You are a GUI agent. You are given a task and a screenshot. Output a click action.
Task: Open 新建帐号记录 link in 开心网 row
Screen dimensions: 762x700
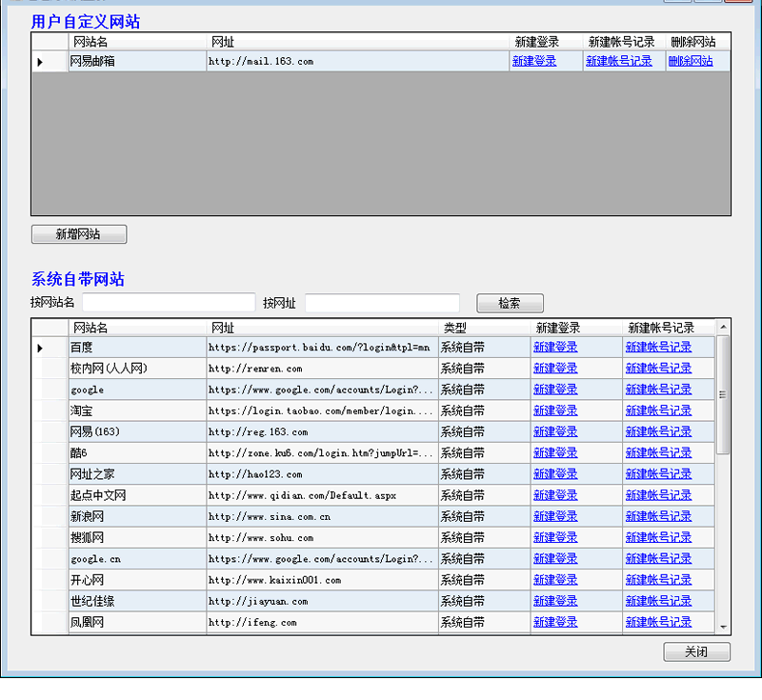658,580
